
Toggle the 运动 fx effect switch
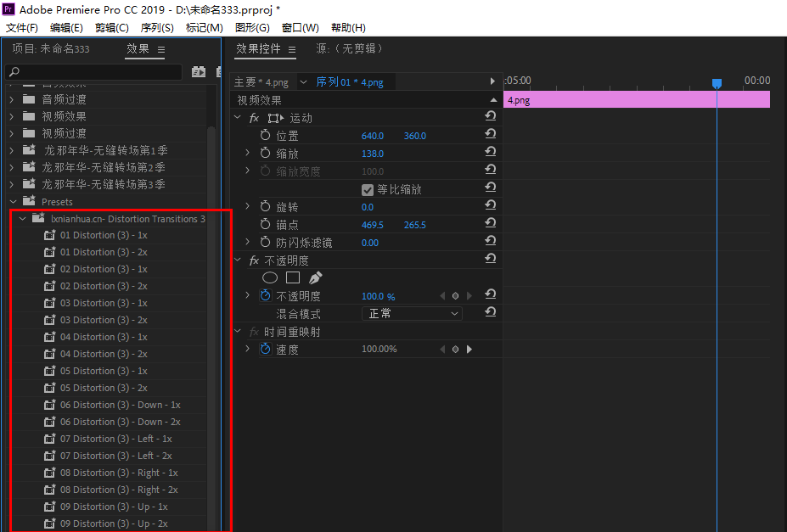click(254, 118)
